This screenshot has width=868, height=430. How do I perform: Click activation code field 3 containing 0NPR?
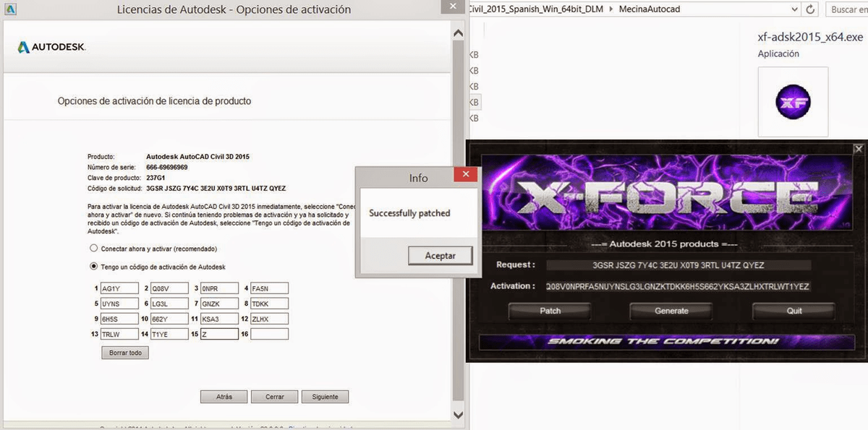coord(219,288)
